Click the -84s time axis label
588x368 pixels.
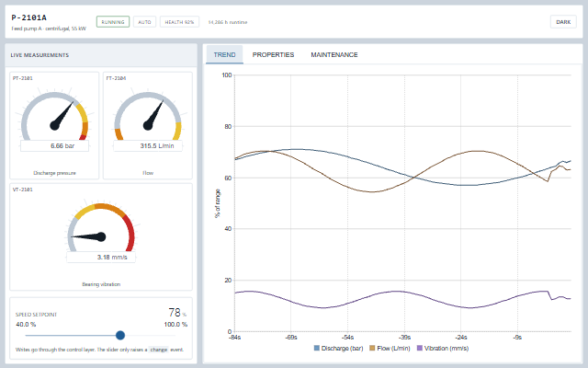(x=235, y=338)
